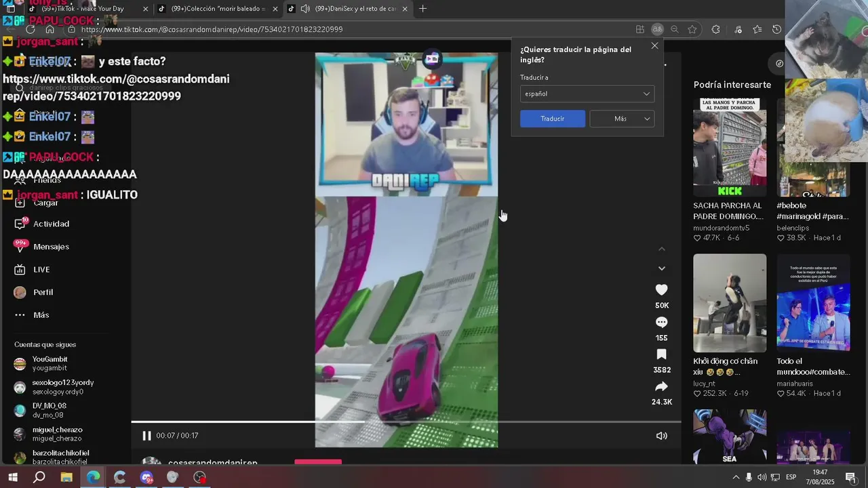Like the video with the heart icon
Image resolution: width=868 pixels, height=488 pixels.
661,289
